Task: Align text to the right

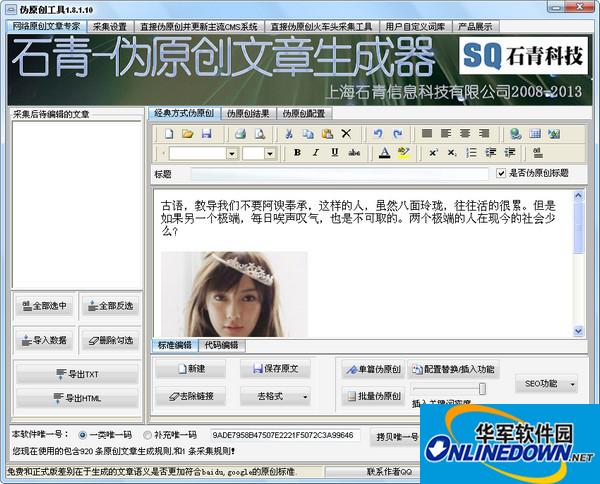Action: tap(484, 133)
